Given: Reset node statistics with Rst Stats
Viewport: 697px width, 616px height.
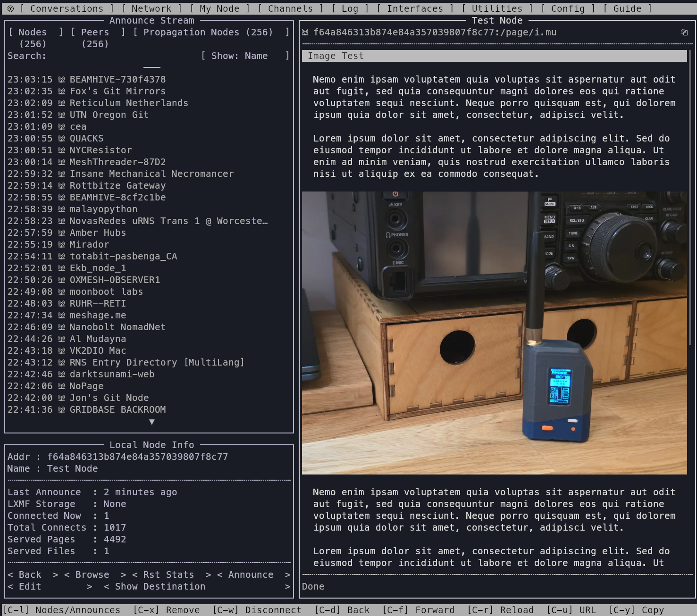Looking at the screenshot, I should (171, 574).
